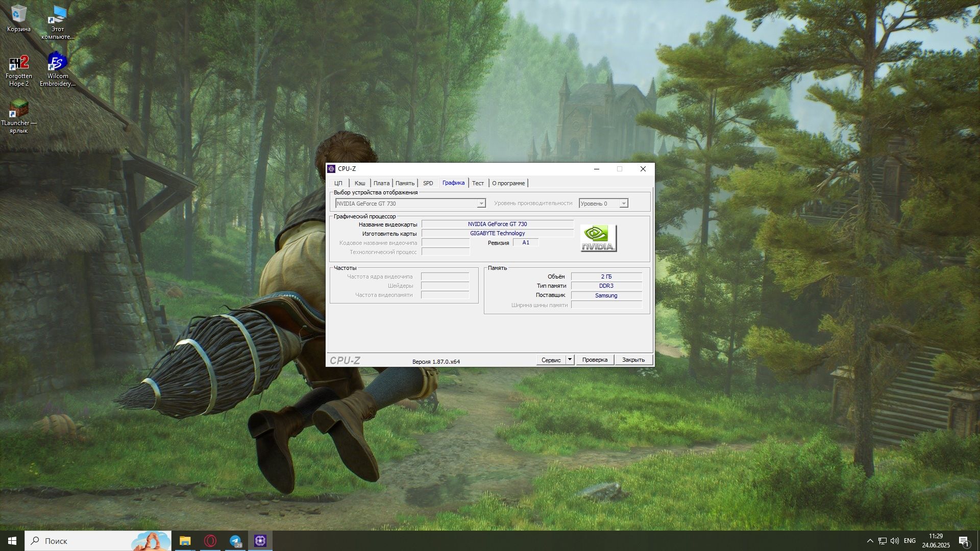Select the Графика tab

click(454, 183)
